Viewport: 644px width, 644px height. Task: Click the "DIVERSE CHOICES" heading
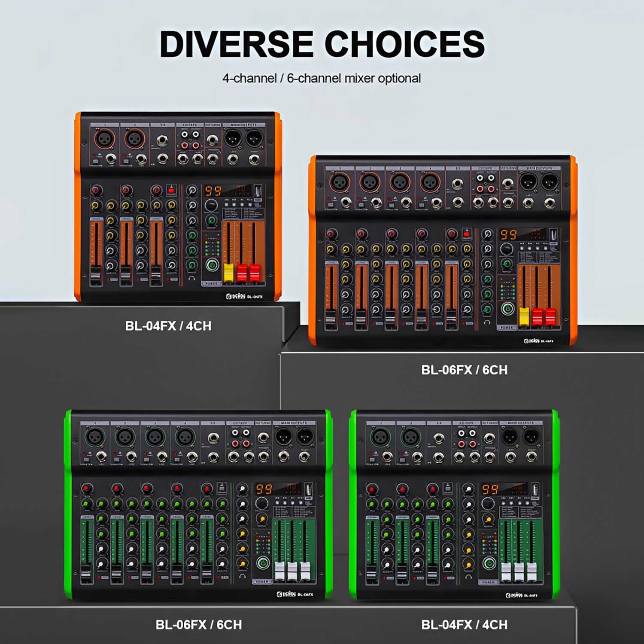point(322,43)
